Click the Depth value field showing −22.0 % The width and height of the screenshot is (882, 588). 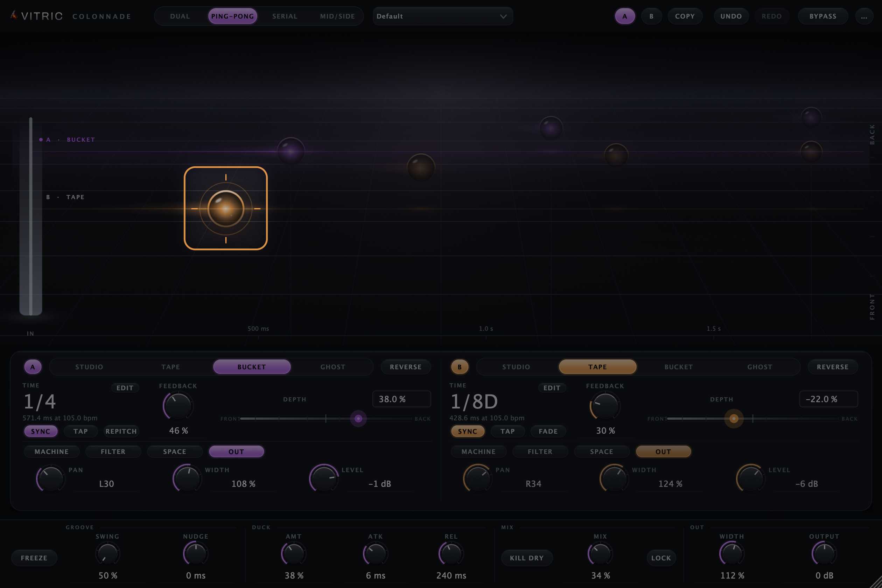point(828,399)
